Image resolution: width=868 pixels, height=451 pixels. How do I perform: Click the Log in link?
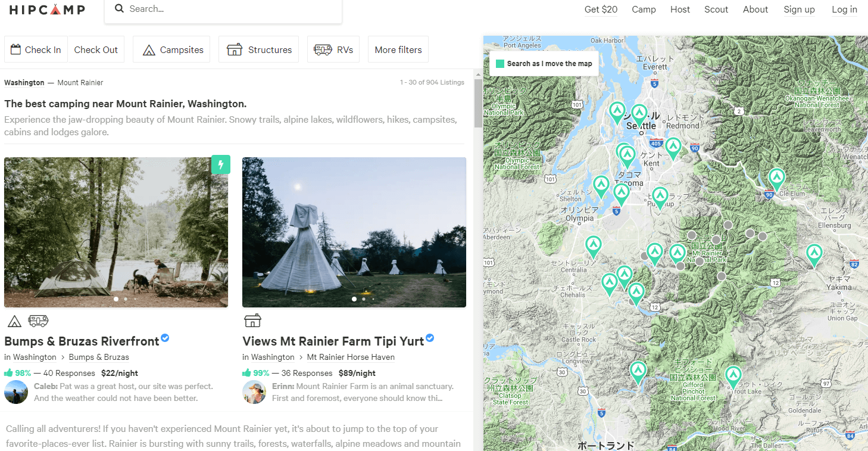(x=844, y=10)
